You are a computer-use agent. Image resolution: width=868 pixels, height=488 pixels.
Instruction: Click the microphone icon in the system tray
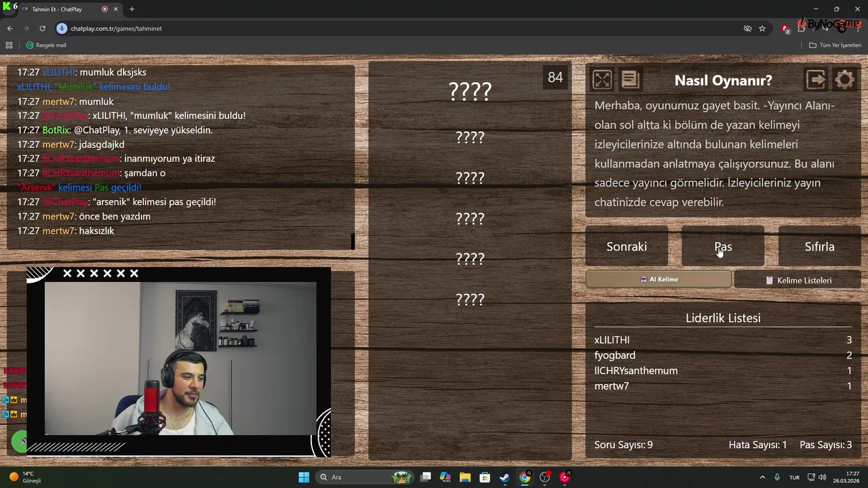coord(777,477)
